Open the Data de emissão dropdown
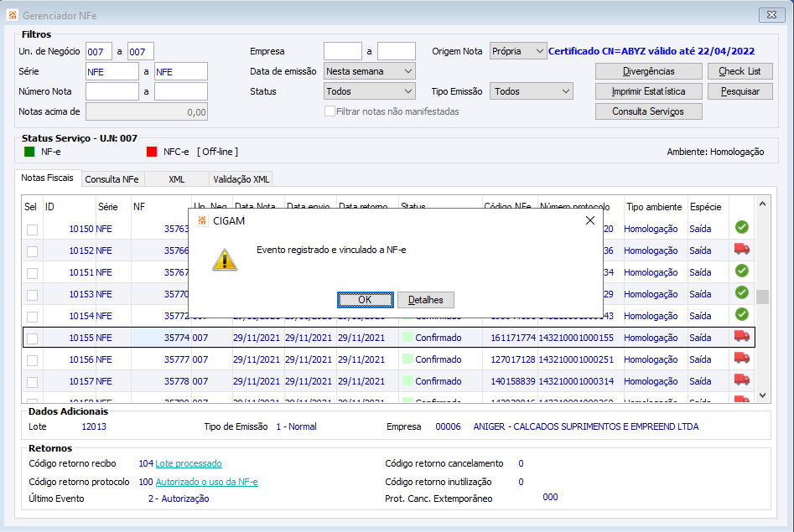Viewport: 794px width, 532px height. tap(370, 71)
